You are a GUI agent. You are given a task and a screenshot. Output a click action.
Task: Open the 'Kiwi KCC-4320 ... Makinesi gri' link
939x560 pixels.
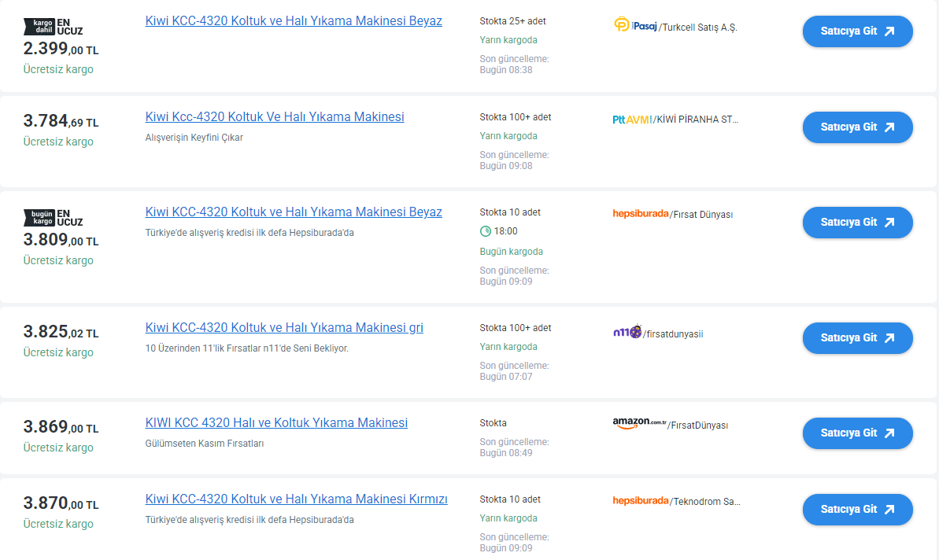(x=284, y=327)
